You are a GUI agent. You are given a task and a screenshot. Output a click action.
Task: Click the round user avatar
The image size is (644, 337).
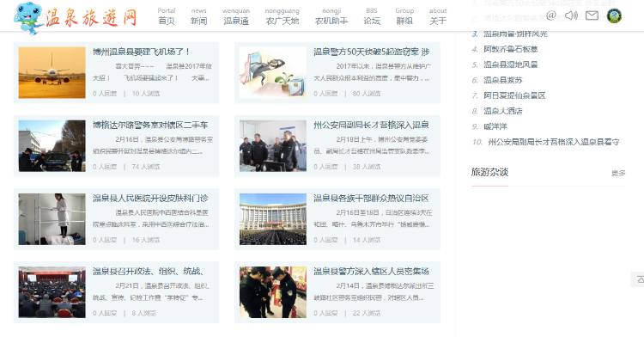[x=614, y=16]
